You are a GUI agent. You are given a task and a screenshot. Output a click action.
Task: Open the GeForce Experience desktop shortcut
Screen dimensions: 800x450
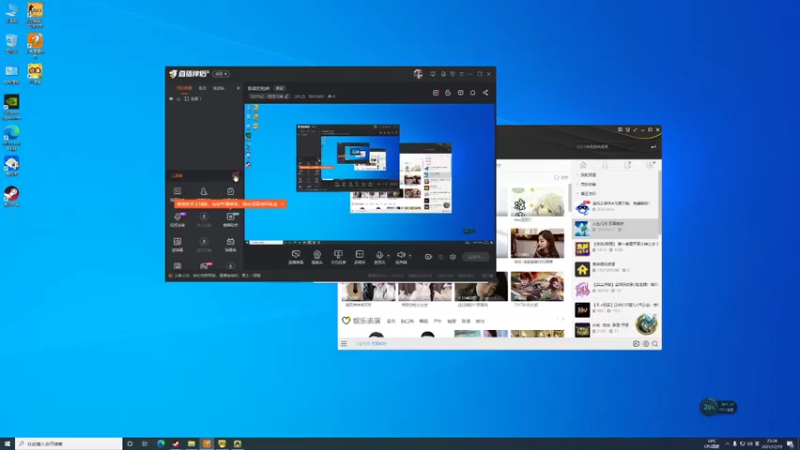(x=11, y=107)
